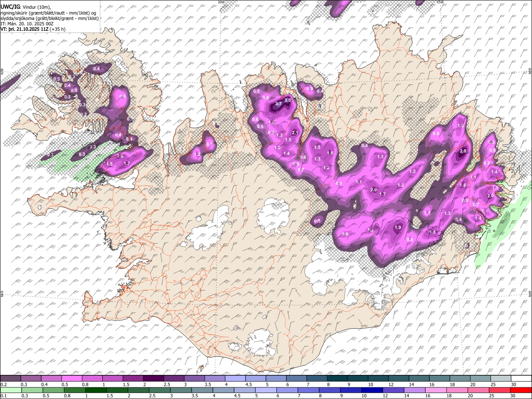This screenshot has height=399, width=532.
Task: Click the "20W" longitude label at top
Action: (x=221, y=2)
